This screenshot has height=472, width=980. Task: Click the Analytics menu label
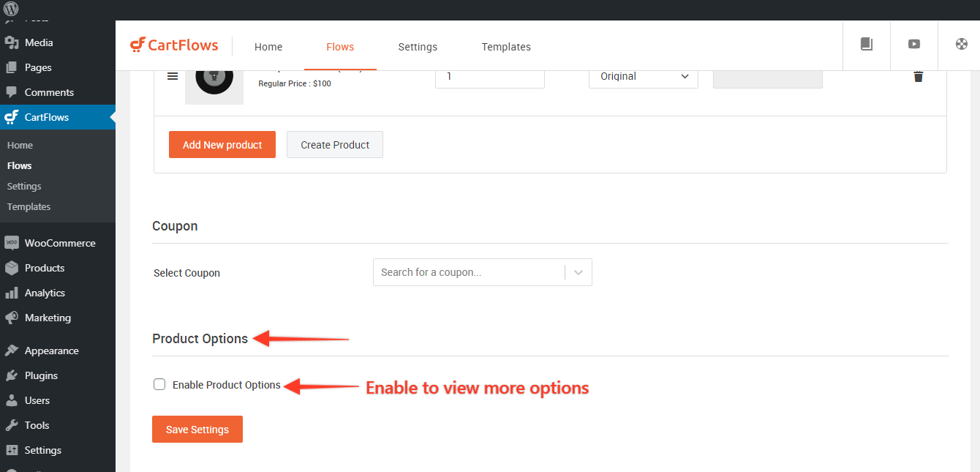coord(45,293)
